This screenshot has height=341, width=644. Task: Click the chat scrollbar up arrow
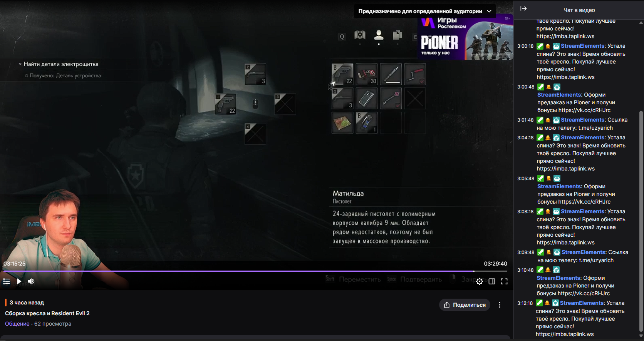pos(641,23)
